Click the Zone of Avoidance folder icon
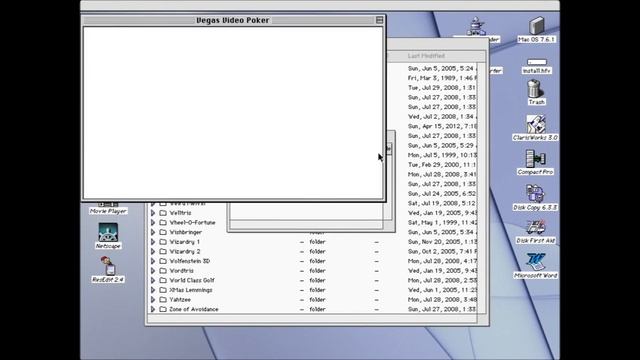 (x=163, y=309)
